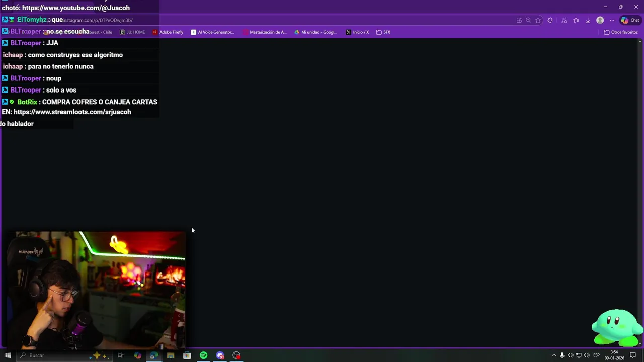The image size is (644, 362).
Task: Open the recording app taskbar icon
Action: (236, 355)
